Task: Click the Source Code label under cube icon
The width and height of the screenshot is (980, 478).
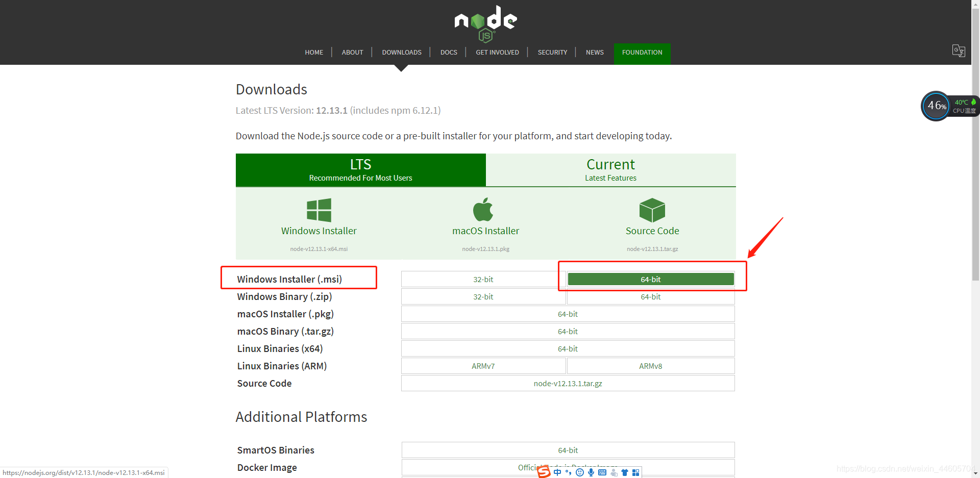Action: pyautogui.click(x=652, y=231)
